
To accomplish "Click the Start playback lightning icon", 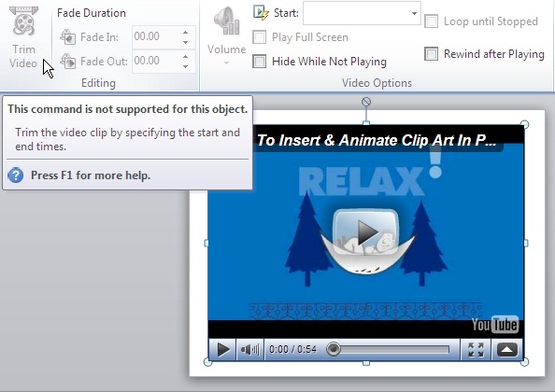I will [x=262, y=13].
